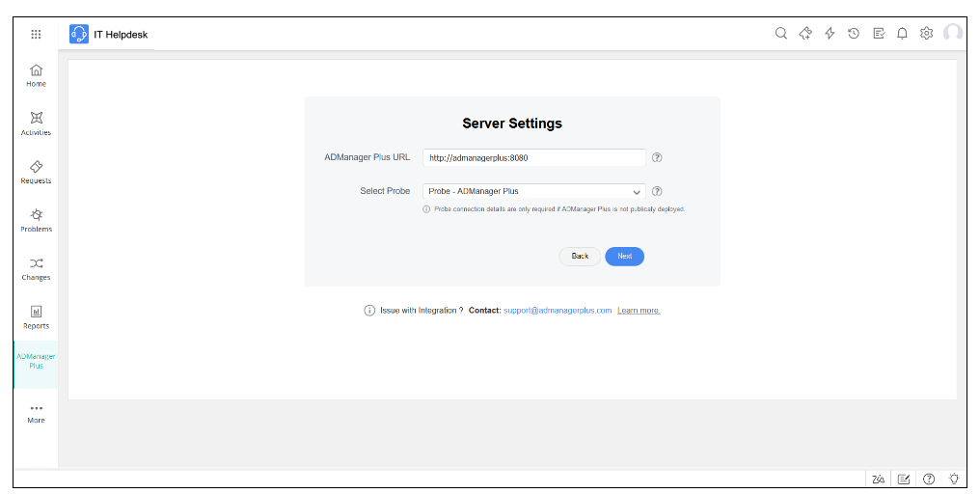Open Changes in the sidebar

pyautogui.click(x=37, y=269)
